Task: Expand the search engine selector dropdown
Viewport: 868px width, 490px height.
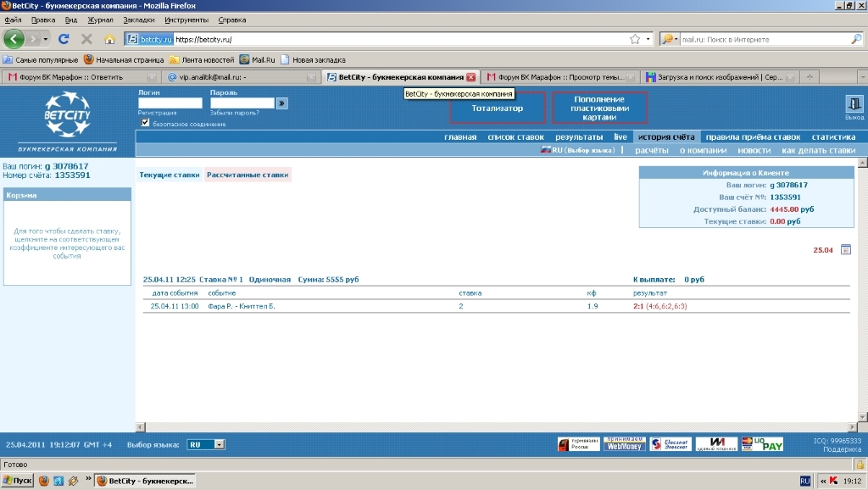Action: tap(670, 39)
